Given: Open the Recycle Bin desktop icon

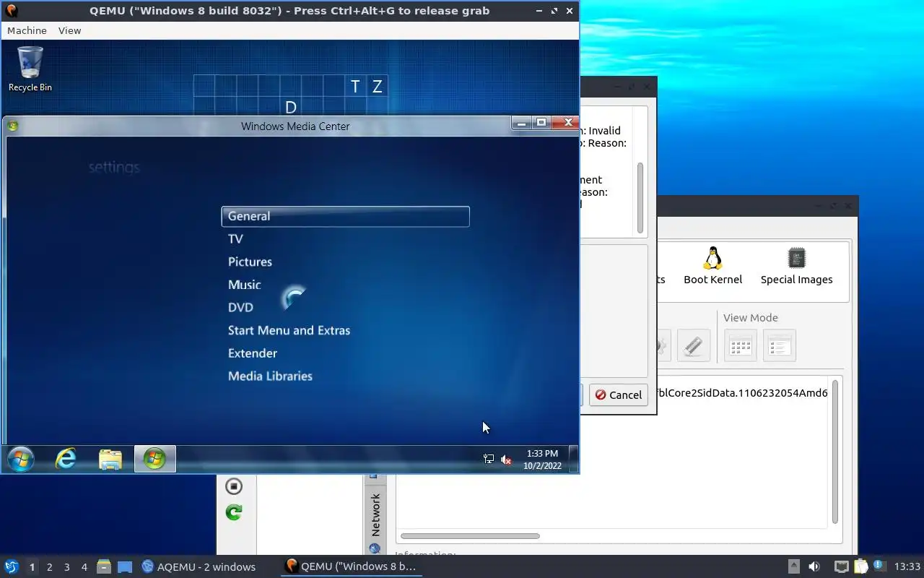Looking at the screenshot, I should click(30, 69).
